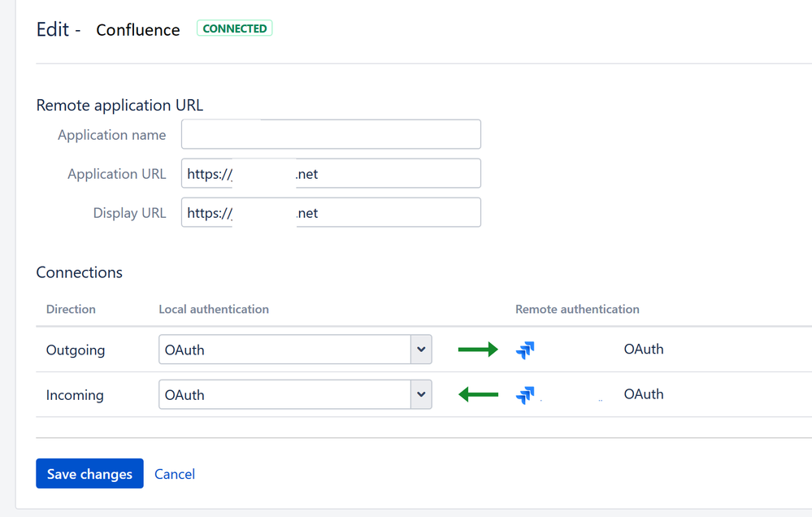This screenshot has height=517, width=812.
Task: Click the Remote application URL heading
Action: point(119,105)
